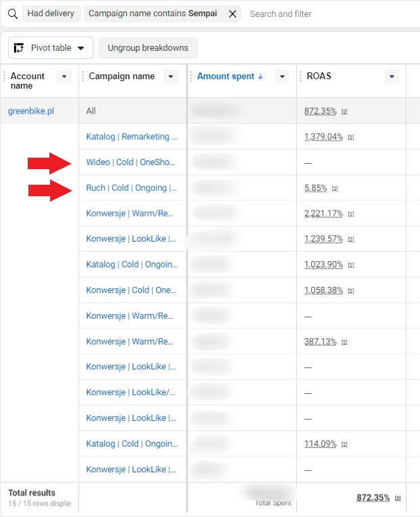Click the Pivot table layout icon

pos(19,48)
